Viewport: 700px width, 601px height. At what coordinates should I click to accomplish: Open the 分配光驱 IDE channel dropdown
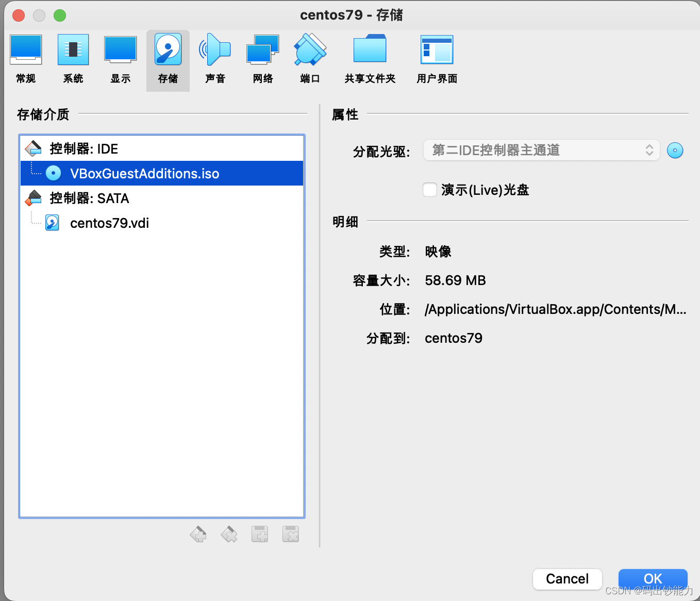[541, 150]
